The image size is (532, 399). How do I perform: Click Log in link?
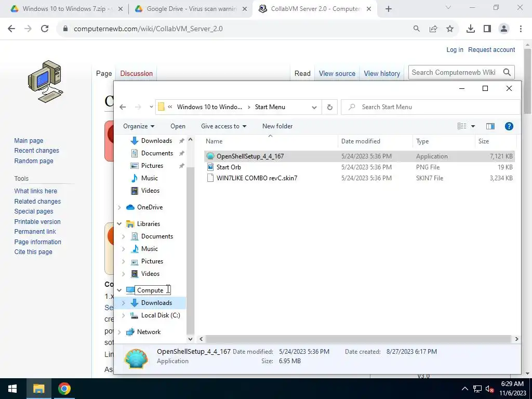[x=455, y=50]
